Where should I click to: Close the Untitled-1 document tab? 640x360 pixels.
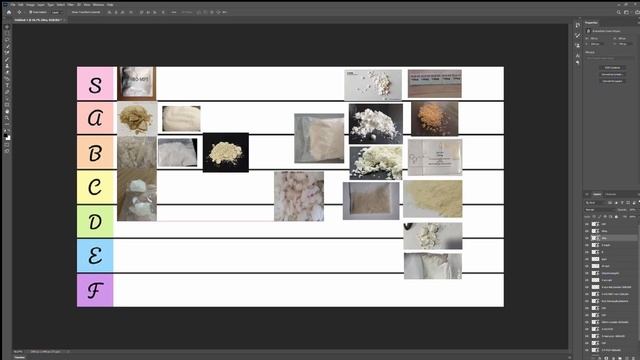coord(65,20)
